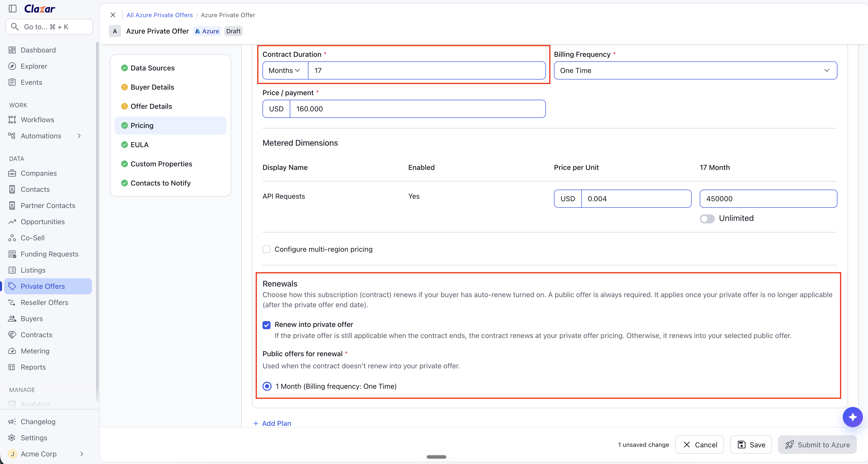868x464 pixels.
Task: Go to the Buyer Details step
Action: click(x=171, y=87)
